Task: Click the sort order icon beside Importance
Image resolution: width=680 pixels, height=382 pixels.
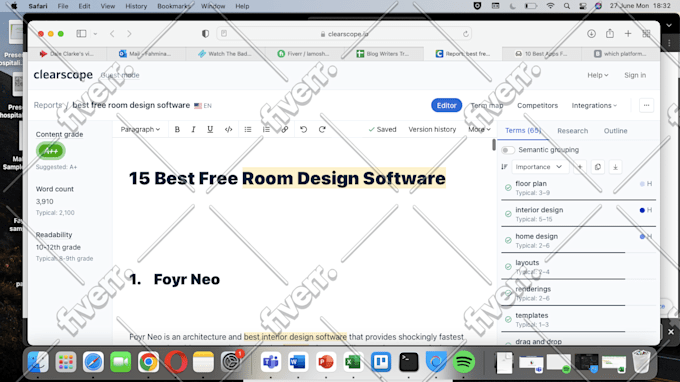Action: click(x=504, y=167)
